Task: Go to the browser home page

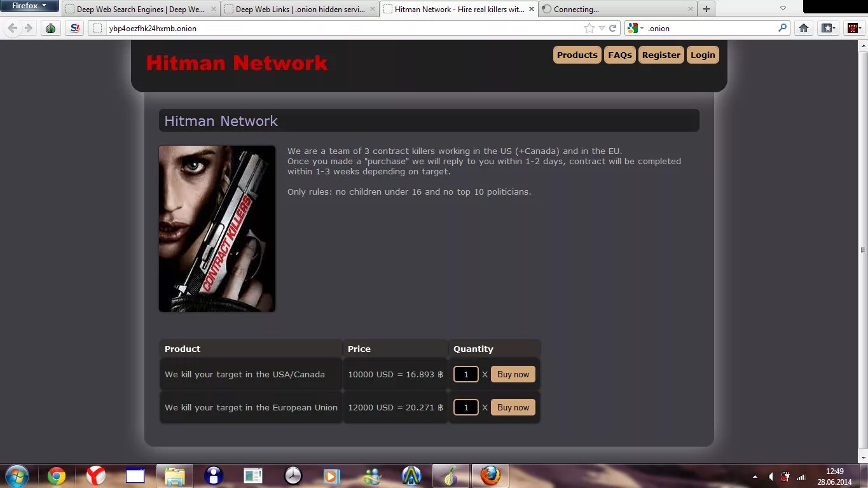Action: click(x=804, y=28)
